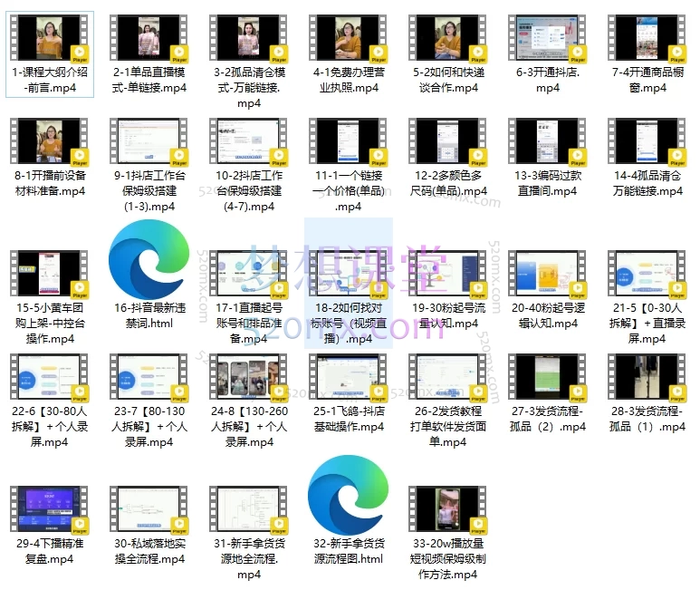Click video icon 10-2抖店工作台保姆级搭建(4-7).mp4
The height and width of the screenshot is (590, 700).
click(248, 141)
